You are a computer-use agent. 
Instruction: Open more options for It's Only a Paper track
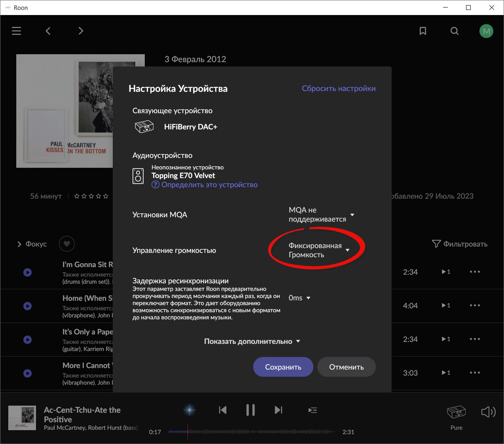click(475, 339)
